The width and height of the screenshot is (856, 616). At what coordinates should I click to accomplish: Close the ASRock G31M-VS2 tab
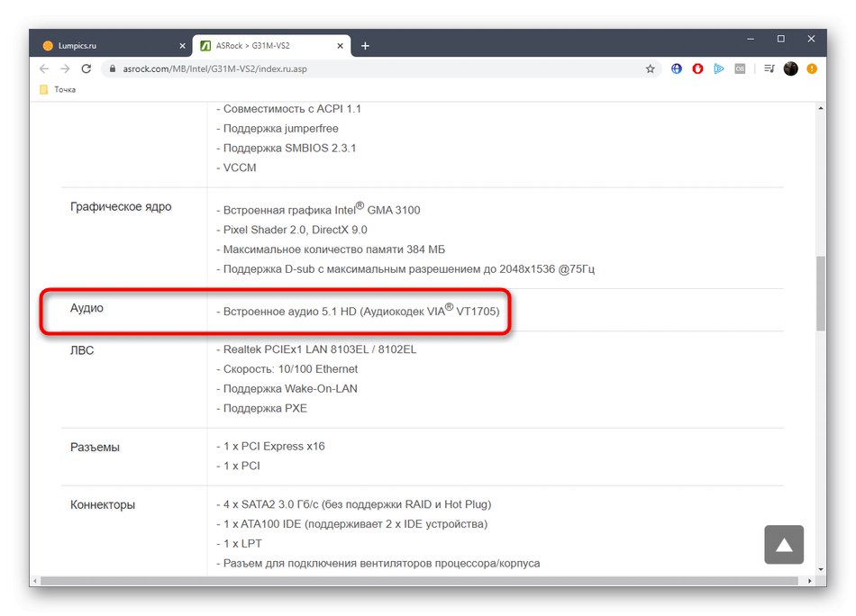(340, 46)
